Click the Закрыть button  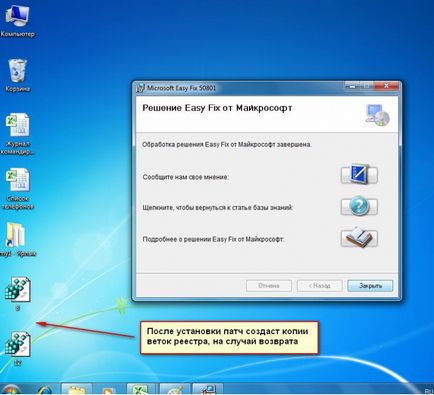point(370,286)
